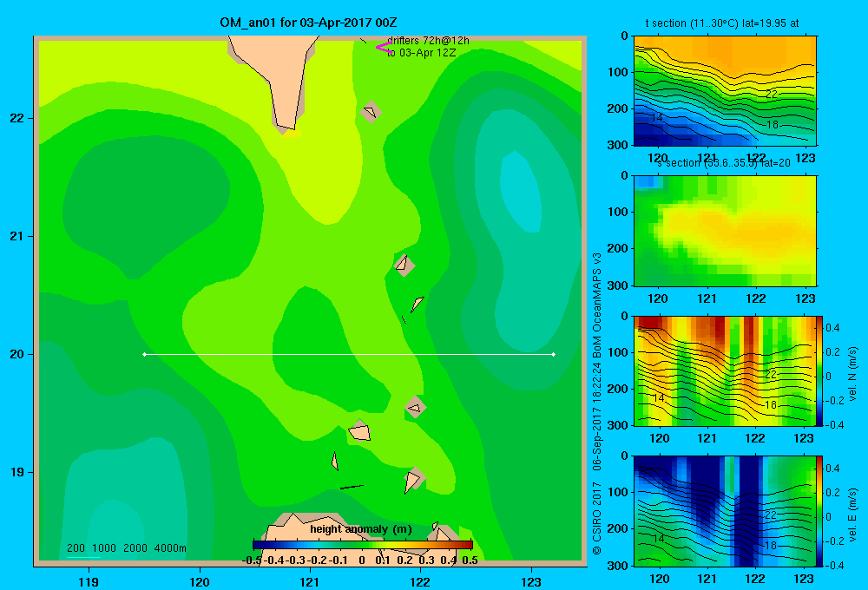Click the 22 contour label in temperature section
The image size is (868, 590).
[x=772, y=95]
